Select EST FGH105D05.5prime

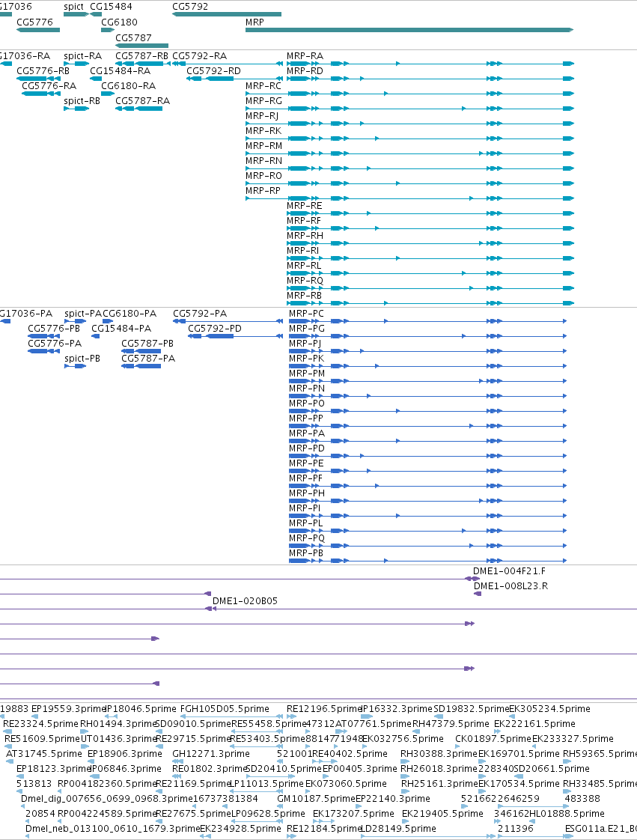click(x=225, y=709)
